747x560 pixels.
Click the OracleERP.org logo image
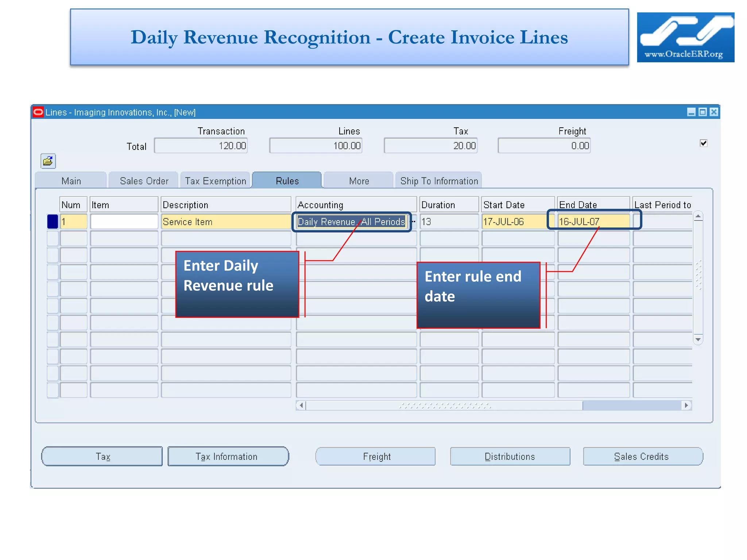[x=685, y=37]
